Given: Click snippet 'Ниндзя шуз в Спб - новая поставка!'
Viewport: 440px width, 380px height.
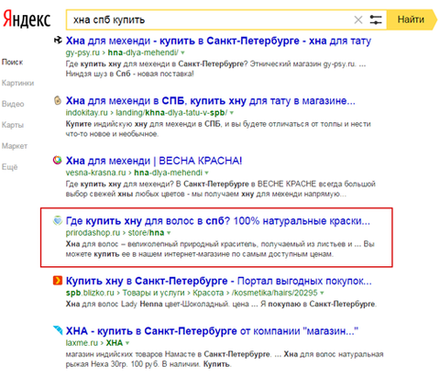Looking at the screenshot, I should [130, 74].
